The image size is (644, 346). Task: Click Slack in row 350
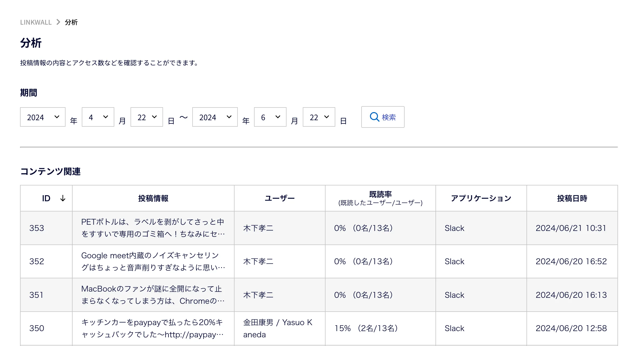(x=454, y=328)
